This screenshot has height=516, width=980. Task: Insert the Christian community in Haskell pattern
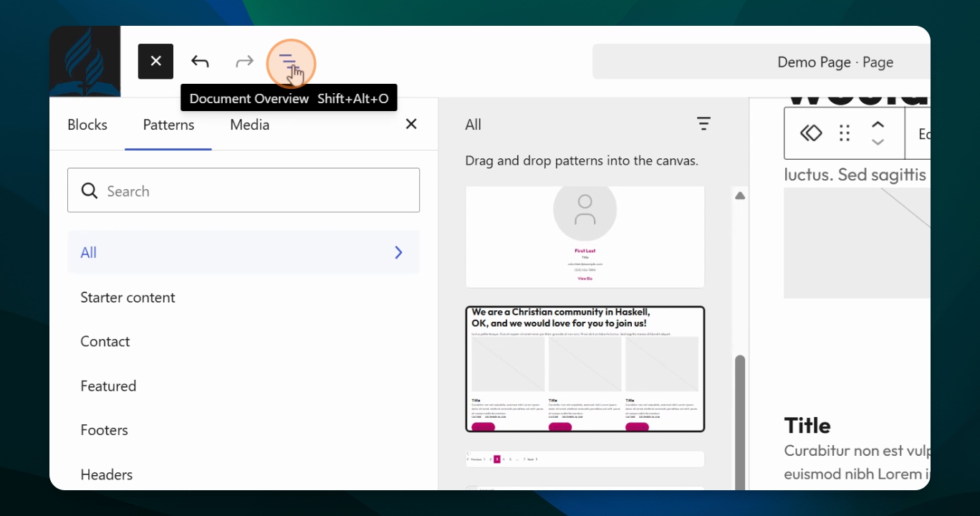tap(585, 369)
